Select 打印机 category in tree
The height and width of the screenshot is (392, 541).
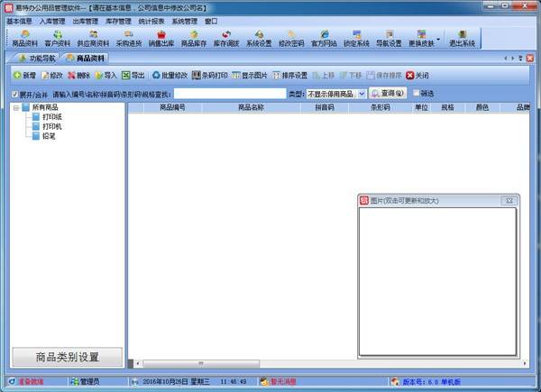(x=54, y=127)
